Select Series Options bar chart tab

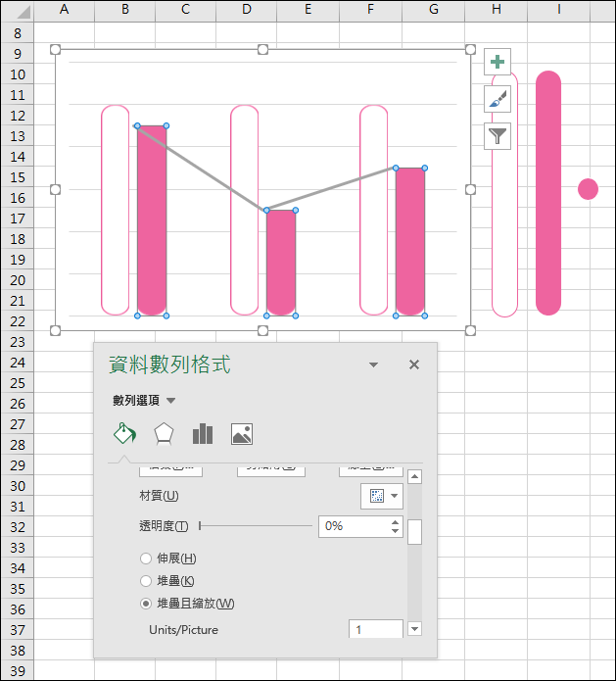pyautogui.click(x=203, y=434)
